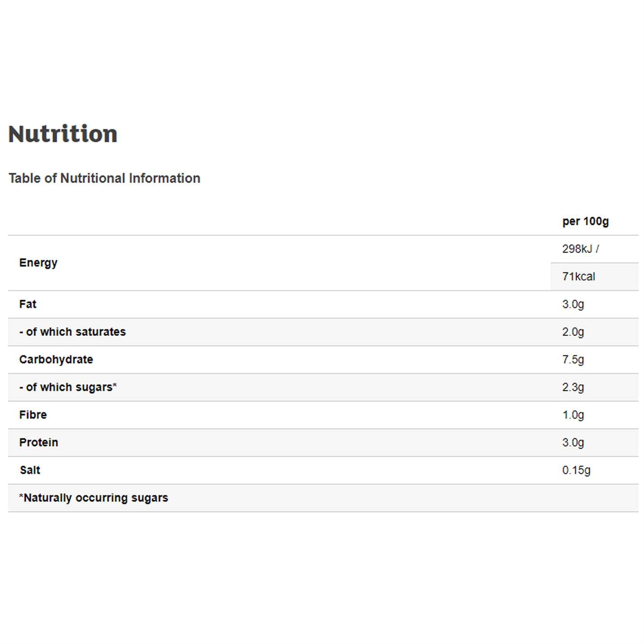Viewport: 644px width, 644px height.
Task: Click the 71kcal energy value
Action: [x=578, y=276]
